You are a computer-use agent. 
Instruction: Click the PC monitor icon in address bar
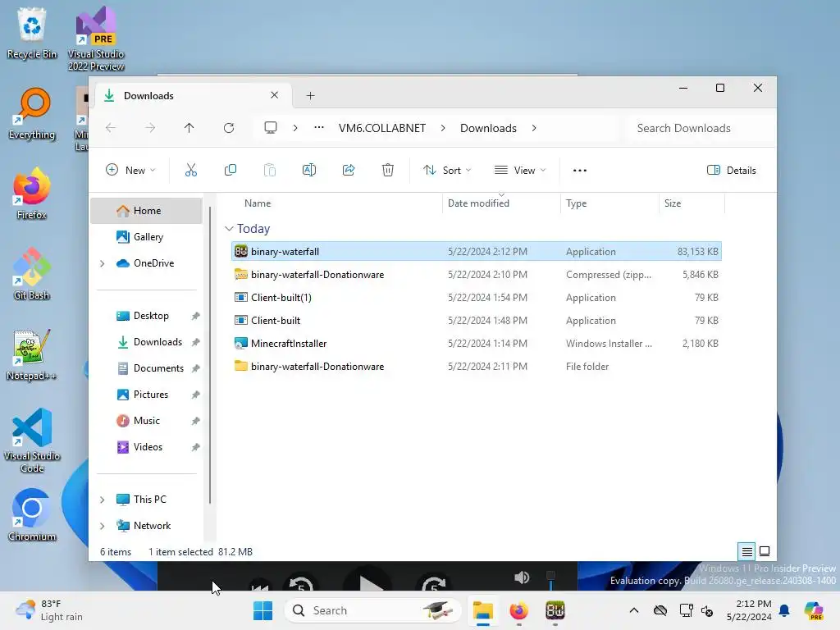click(271, 128)
